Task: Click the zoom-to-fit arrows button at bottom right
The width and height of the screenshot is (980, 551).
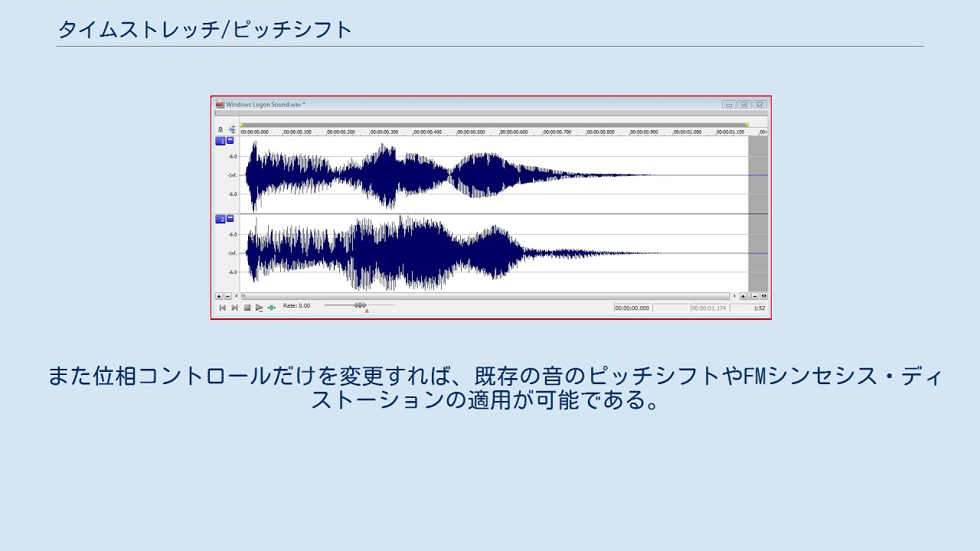Action: [x=763, y=296]
